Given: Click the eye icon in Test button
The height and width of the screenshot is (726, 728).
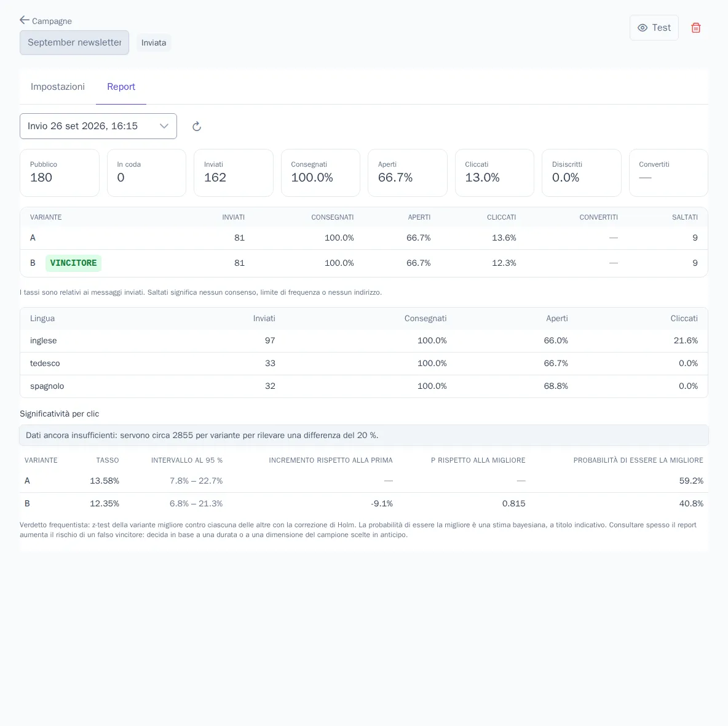Looking at the screenshot, I should (x=643, y=28).
